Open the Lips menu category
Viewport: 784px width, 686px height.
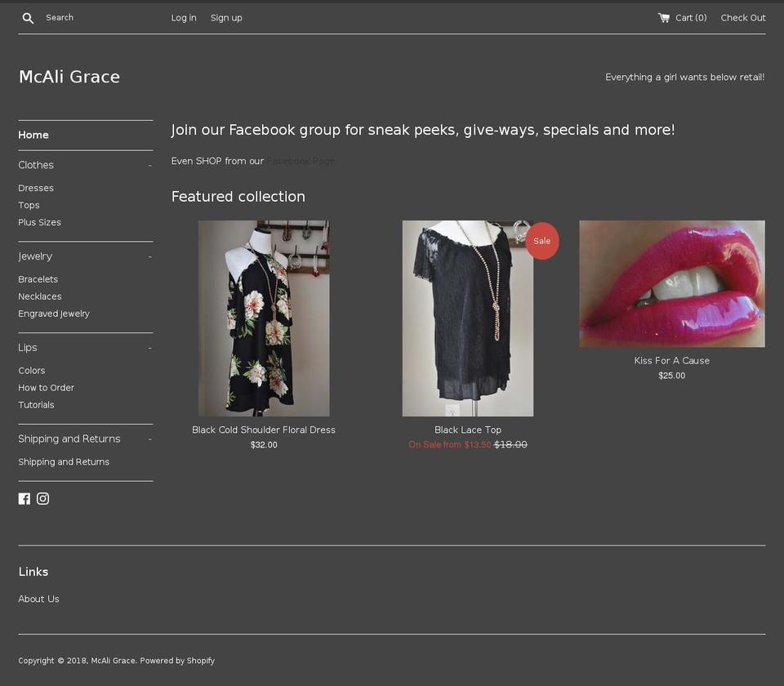(x=28, y=348)
